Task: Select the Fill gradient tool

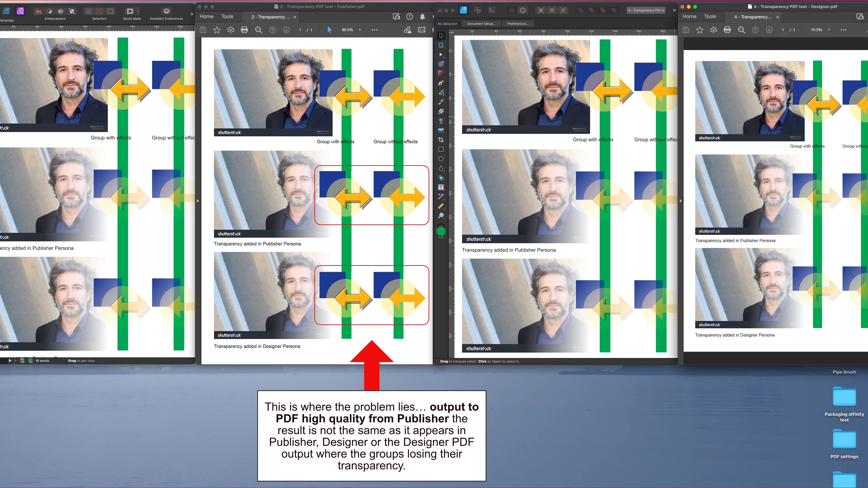Action: 441,111
